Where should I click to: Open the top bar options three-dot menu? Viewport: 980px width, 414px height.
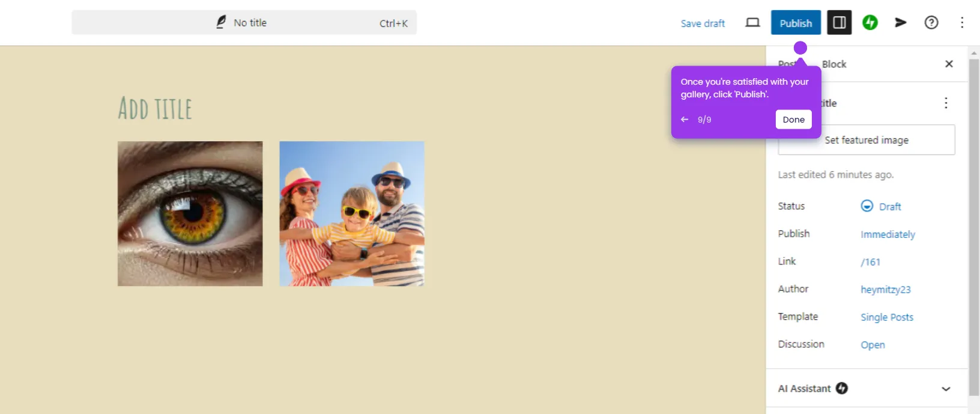coord(962,23)
